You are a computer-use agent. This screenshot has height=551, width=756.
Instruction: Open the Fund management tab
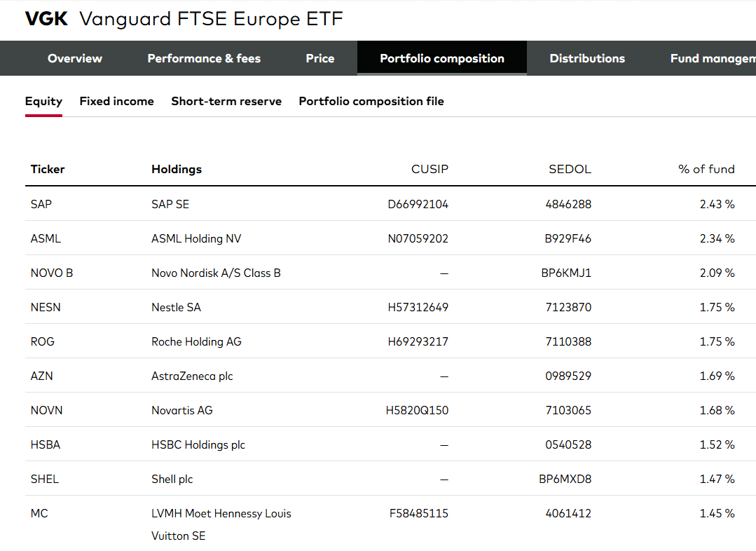coord(713,58)
